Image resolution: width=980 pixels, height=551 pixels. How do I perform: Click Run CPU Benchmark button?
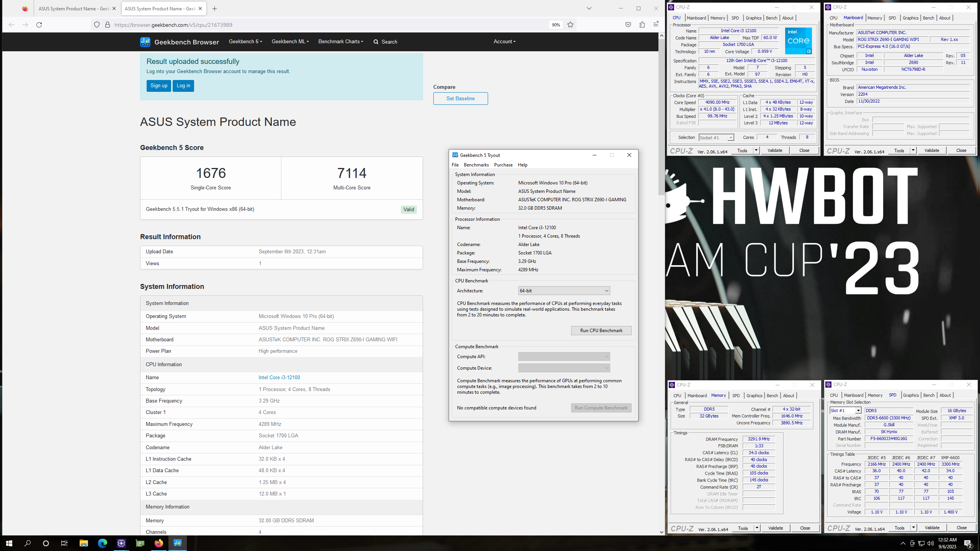[601, 331]
